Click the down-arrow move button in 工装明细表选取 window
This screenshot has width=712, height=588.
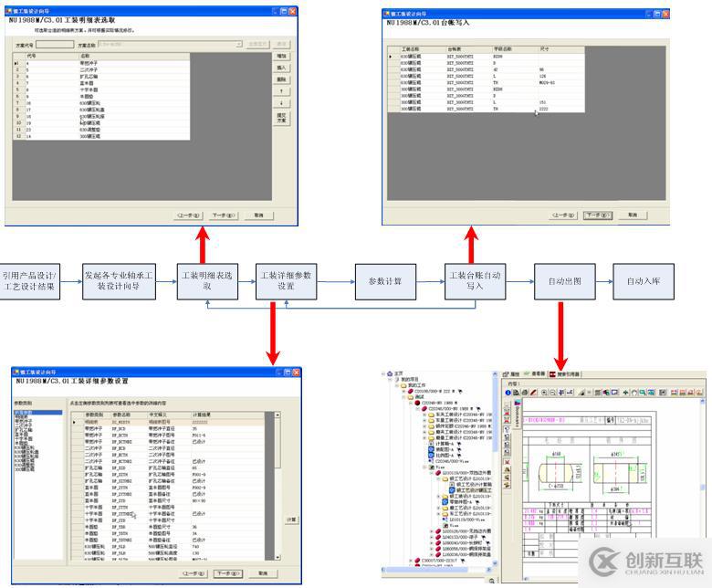(281, 103)
